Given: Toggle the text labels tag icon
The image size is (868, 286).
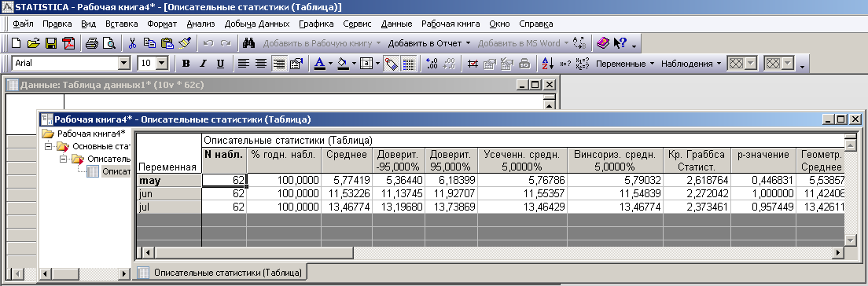Looking at the screenshot, I should pyautogui.click(x=392, y=64).
